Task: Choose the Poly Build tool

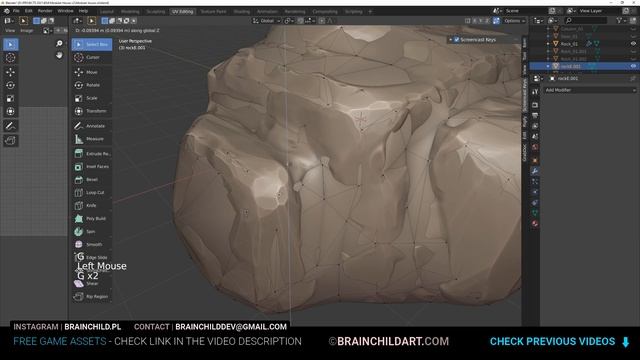Action: click(x=92, y=219)
